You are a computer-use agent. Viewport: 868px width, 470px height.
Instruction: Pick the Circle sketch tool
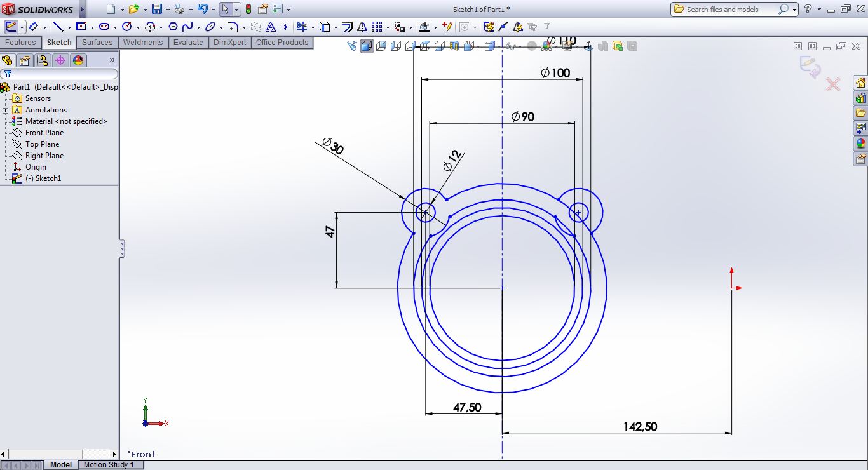point(127,26)
